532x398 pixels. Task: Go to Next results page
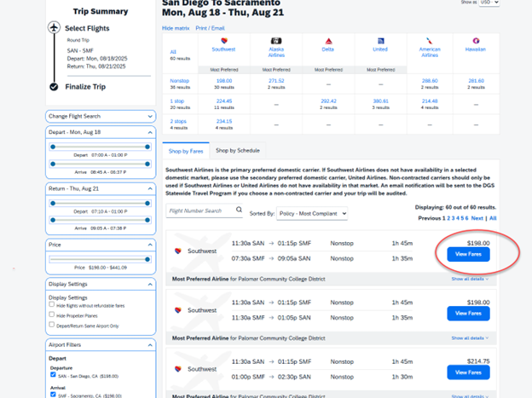[x=477, y=218]
